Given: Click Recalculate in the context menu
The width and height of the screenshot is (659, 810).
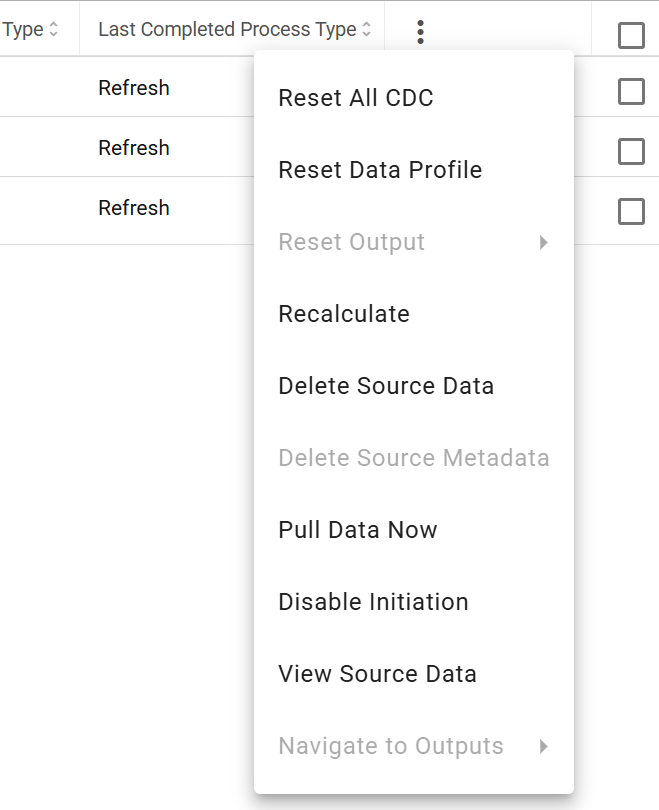Looking at the screenshot, I should [414, 314].
